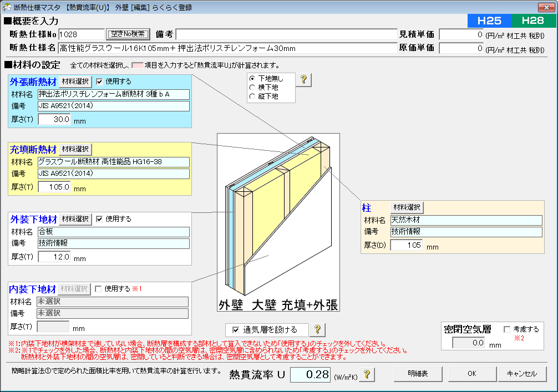Select the 横下地 radio button
The width and height of the screenshot is (558, 392).
(252, 88)
